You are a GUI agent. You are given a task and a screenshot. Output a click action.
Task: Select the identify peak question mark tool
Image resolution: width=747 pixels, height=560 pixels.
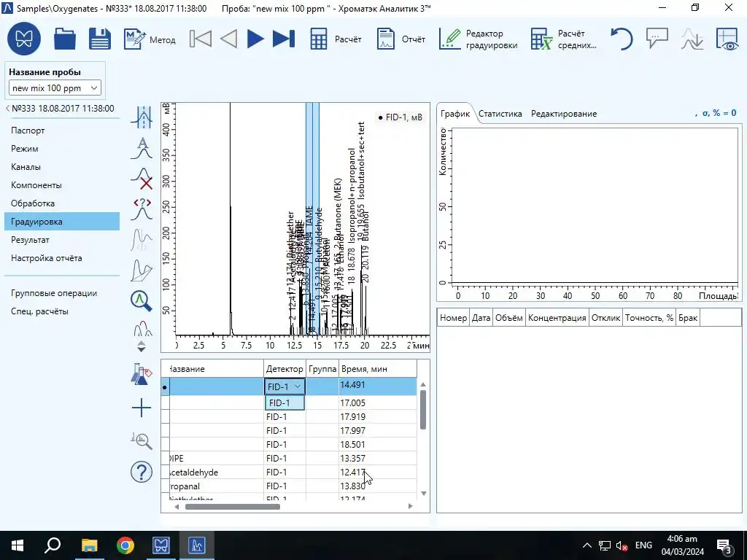pyautogui.click(x=142, y=209)
